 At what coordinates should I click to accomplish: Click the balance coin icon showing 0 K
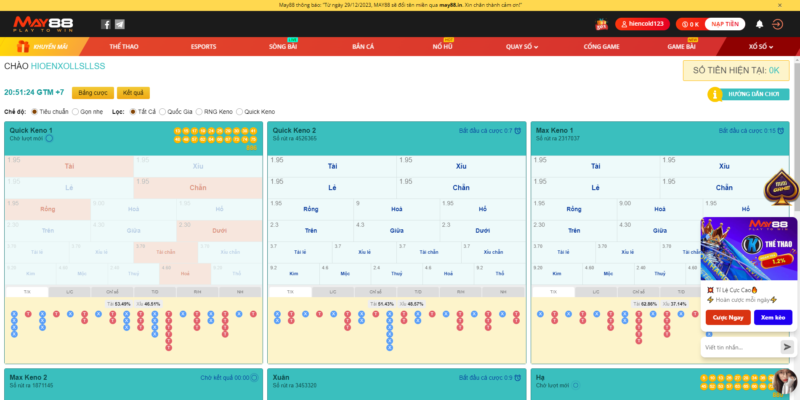(685, 24)
